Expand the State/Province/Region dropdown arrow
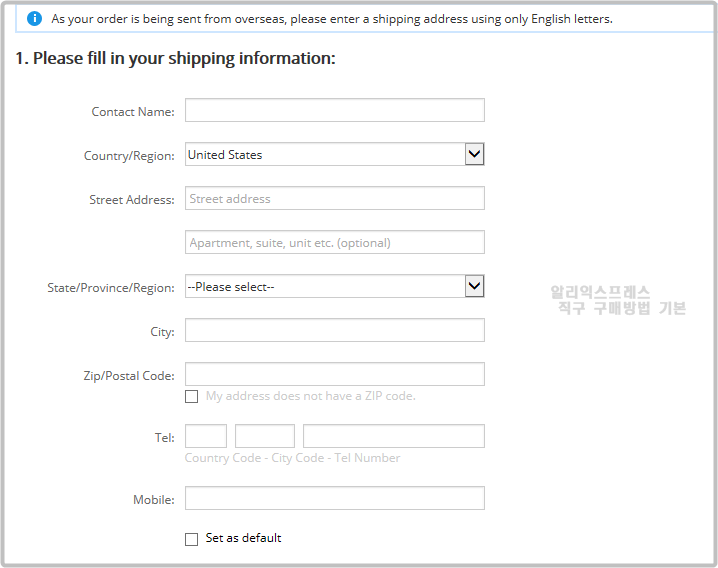This screenshot has width=718, height=568. tap(474, 286)
